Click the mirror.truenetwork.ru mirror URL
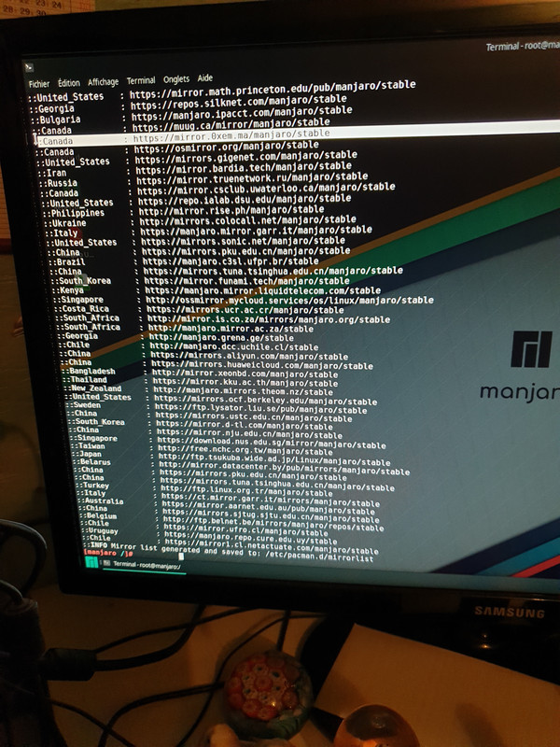Image resolution: width=560 pixels, height=747 pixels. click(x=252, y=178)
